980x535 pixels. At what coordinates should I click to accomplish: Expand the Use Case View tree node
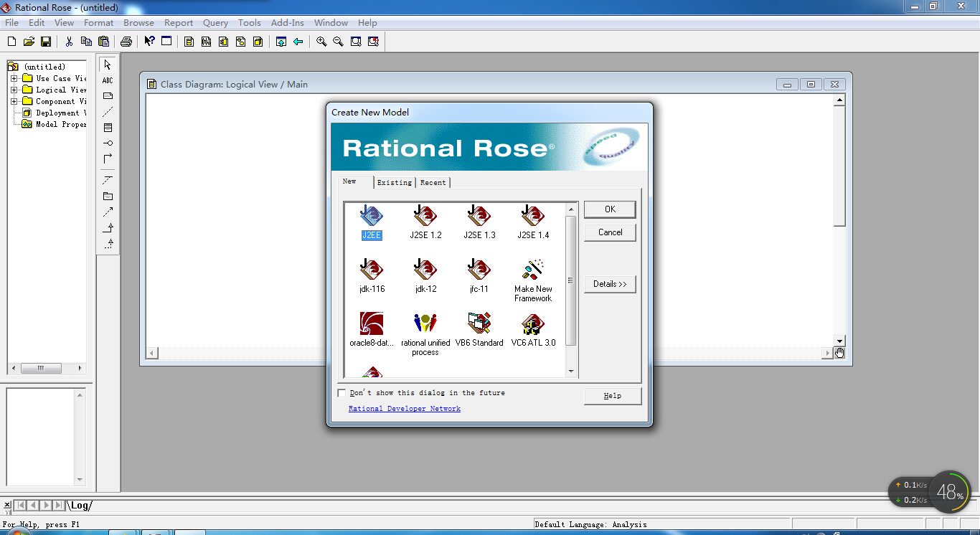14,78
